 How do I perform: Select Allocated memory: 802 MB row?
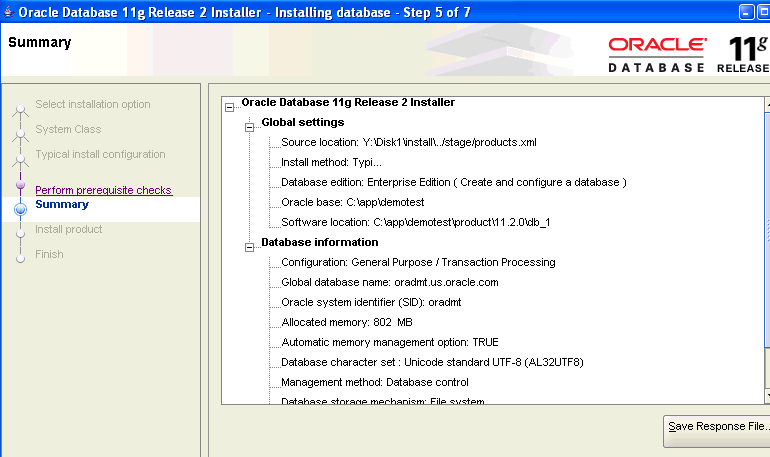tap(347, 323)
